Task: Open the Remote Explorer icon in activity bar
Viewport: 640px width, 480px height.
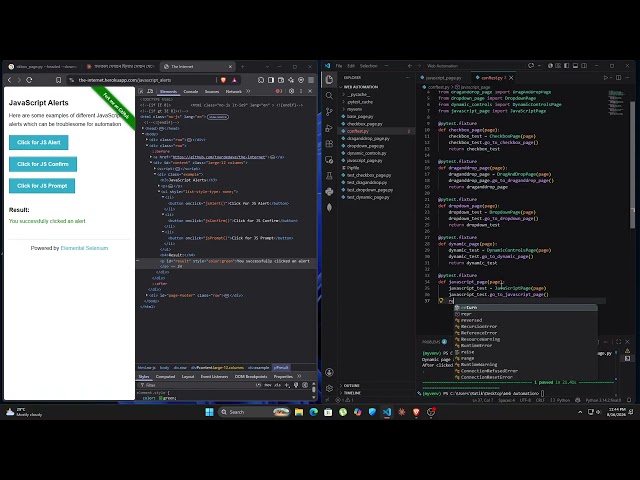Action: pyautogui.click(x=329, y=160)
